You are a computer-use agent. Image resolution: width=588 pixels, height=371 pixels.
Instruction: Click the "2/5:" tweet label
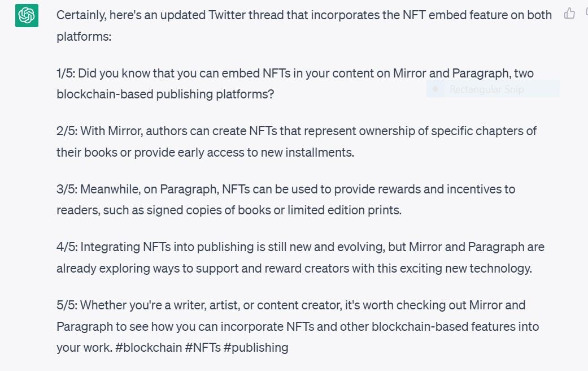point(67,131)
